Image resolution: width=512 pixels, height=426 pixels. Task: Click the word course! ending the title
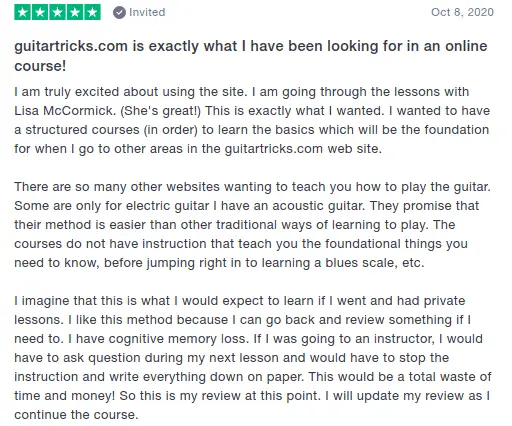pos(40,66)
